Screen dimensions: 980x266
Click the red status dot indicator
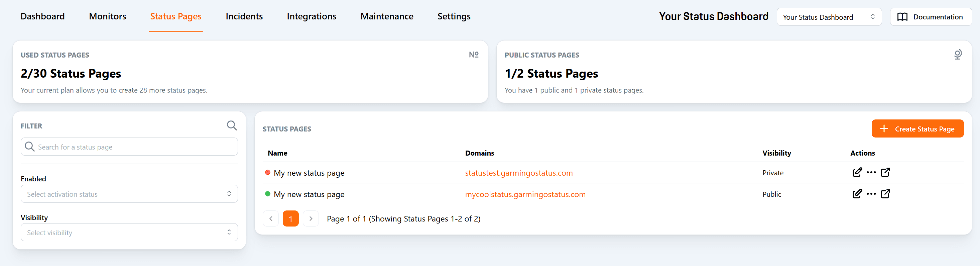point(268,172)
